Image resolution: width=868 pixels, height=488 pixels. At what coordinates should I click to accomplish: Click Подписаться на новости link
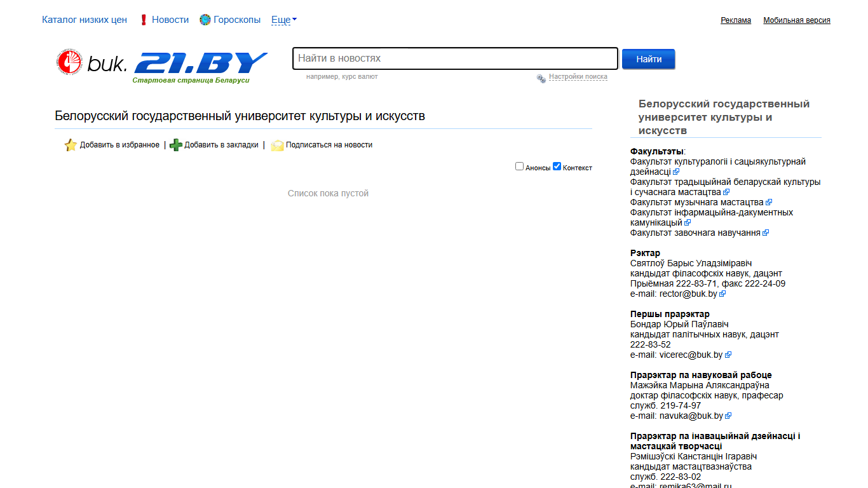(329, 145)
